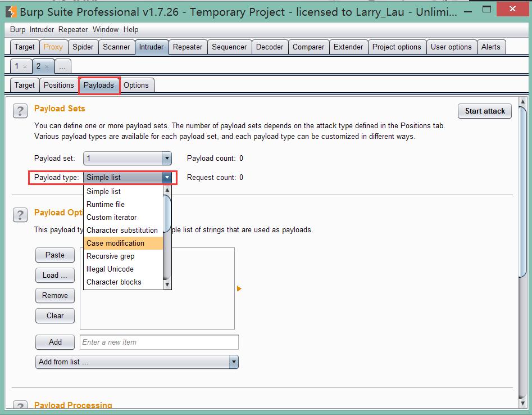
Task: Close Intruder attack tab 2
Action: tap(47, 66)
